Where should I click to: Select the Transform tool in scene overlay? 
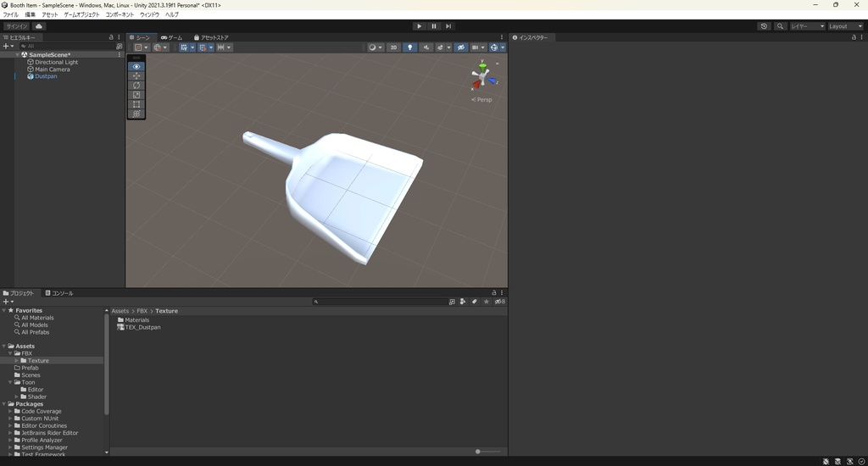coord(136,114)
